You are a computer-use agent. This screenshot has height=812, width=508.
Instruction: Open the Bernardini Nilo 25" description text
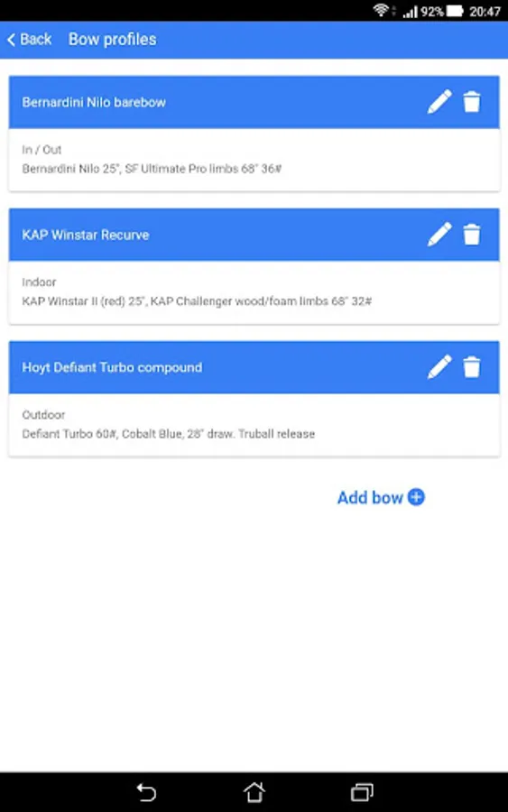152,169
